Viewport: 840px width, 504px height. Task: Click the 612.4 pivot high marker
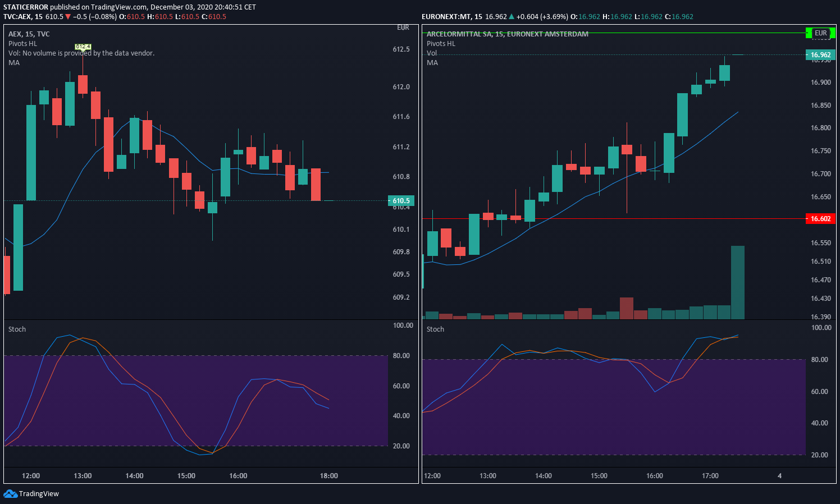click(83, 47)
